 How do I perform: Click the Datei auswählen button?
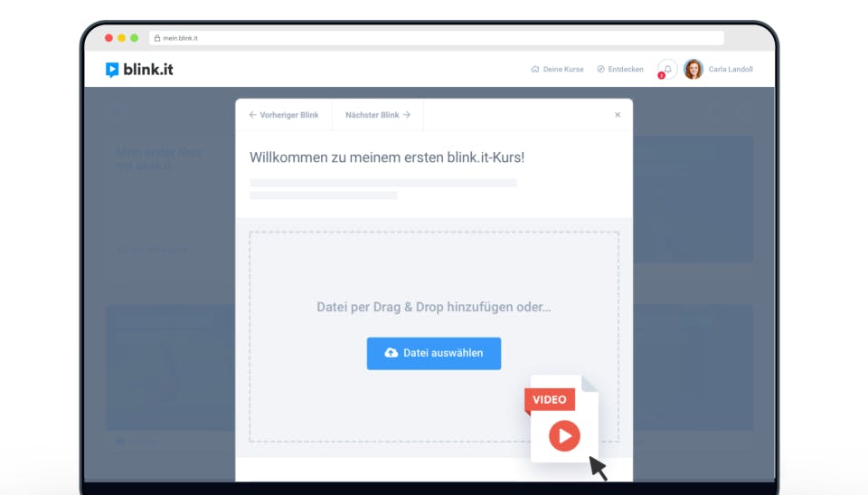pos(433,353)
